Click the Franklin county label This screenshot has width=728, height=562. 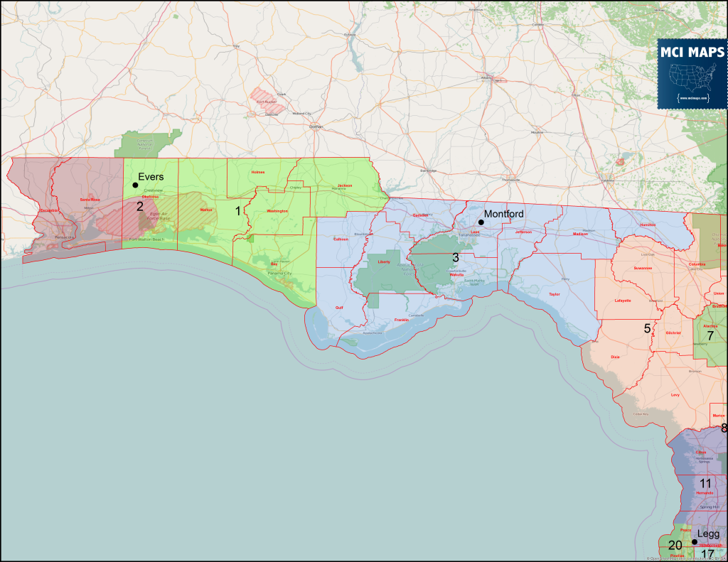402,320
